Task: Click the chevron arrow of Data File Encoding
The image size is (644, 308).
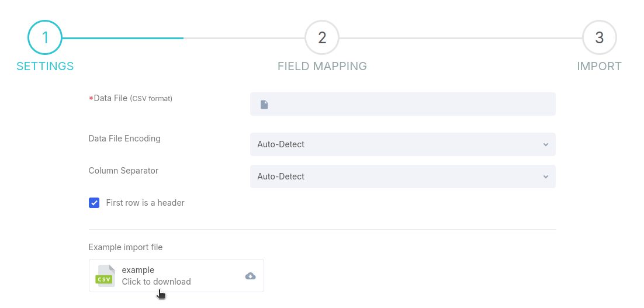Action: click(x=545, y=144)
